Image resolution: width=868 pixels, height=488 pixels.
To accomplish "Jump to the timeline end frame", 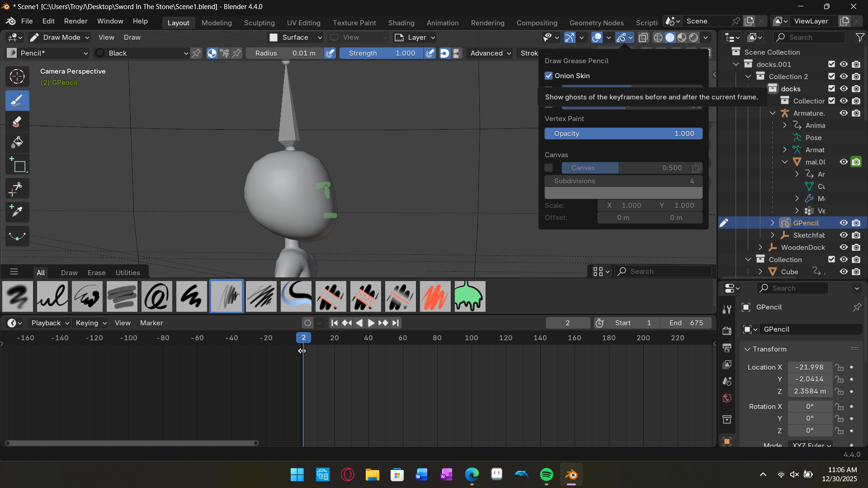I will click(x=396, y=323).
